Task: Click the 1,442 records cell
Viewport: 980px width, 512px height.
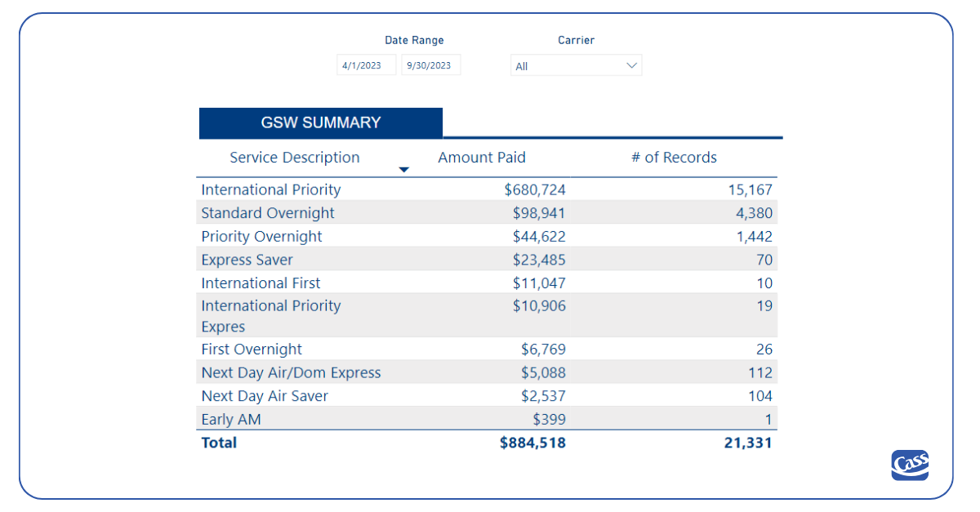Action: [755, 237]
